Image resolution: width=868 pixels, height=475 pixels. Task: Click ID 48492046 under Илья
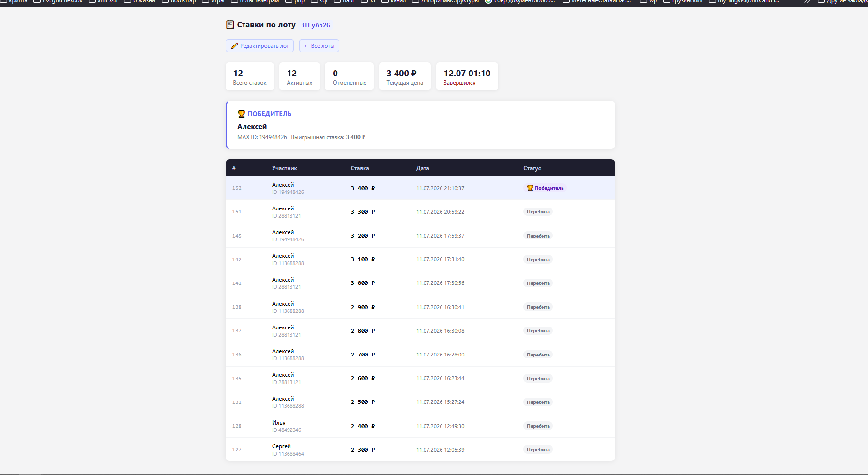(287, 430)
